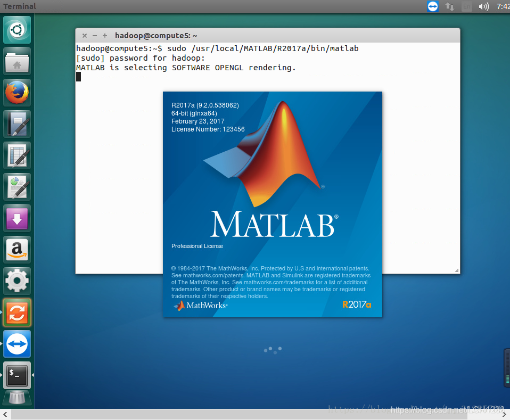Click the Terminal title in top panel
The image size is (510, 420).
pos(20,6)
